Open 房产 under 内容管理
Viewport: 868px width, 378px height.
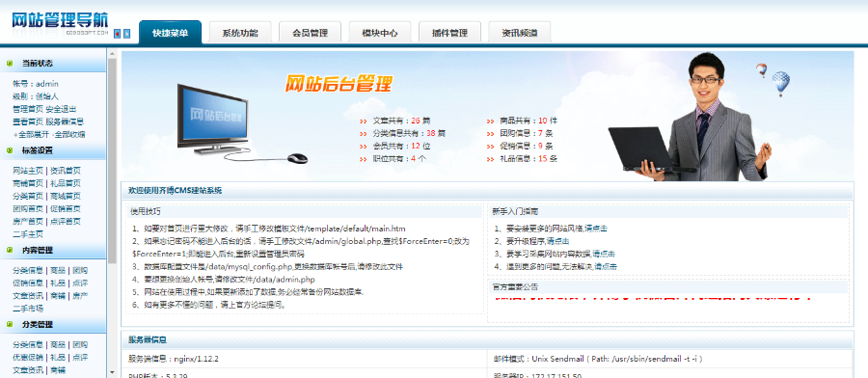pos(80,295)
